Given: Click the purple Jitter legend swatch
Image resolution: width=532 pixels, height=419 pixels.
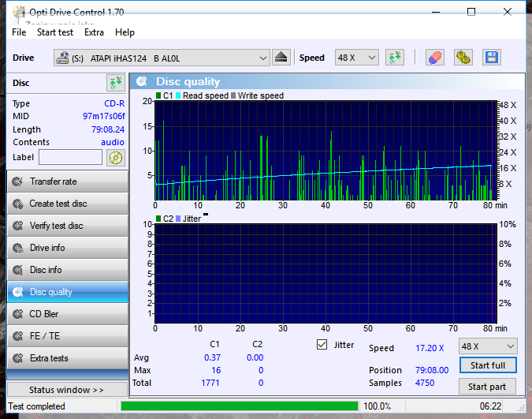Looking at the screenshot, I should pyautogui.click(x=178, y=219).
